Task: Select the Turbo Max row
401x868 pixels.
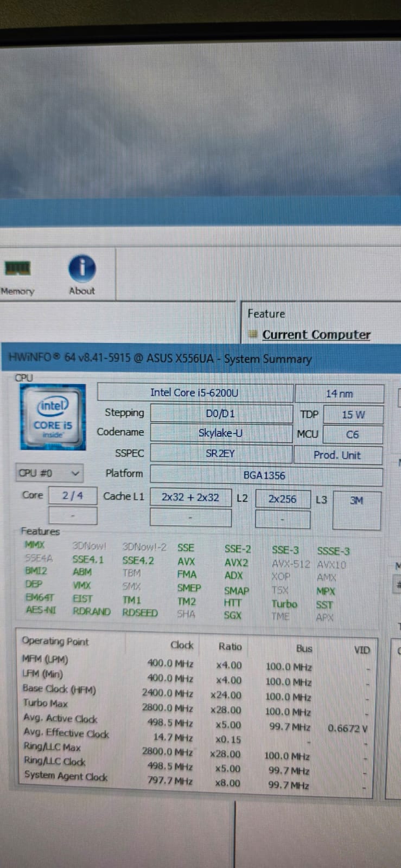Action: pyautogui.click(x=195, y=707)
